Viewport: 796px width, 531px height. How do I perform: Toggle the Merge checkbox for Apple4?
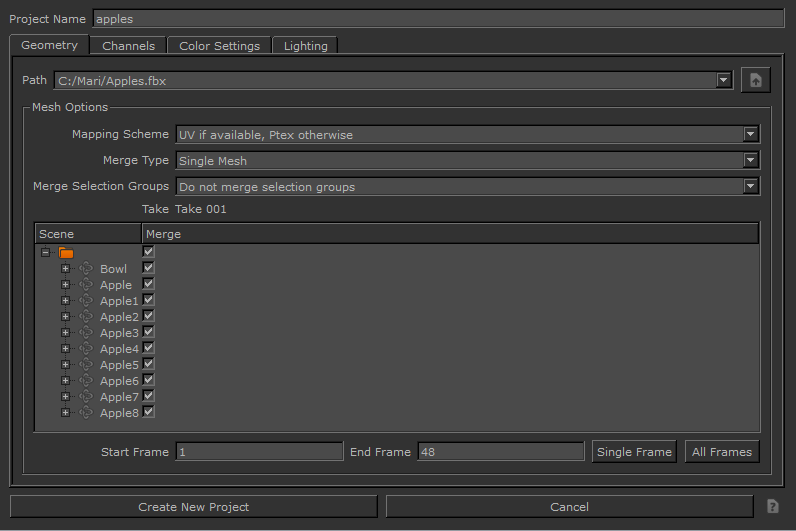(x=148, y=348)
